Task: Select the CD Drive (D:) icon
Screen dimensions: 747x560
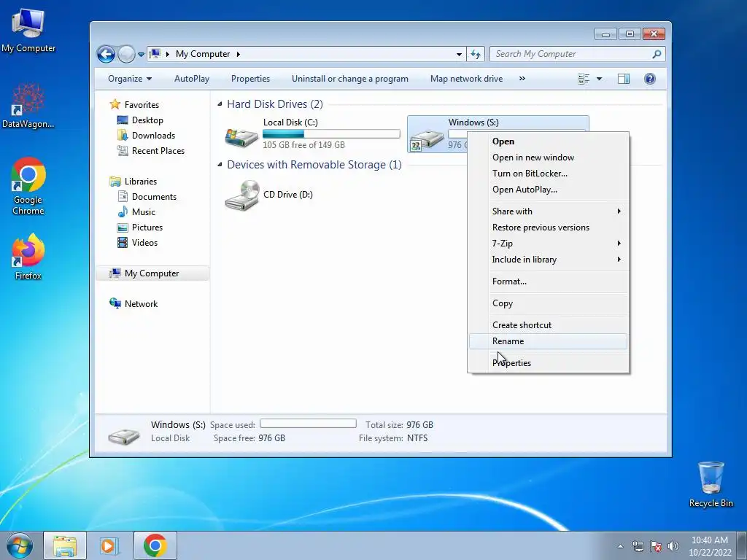Action: [242, 195]
